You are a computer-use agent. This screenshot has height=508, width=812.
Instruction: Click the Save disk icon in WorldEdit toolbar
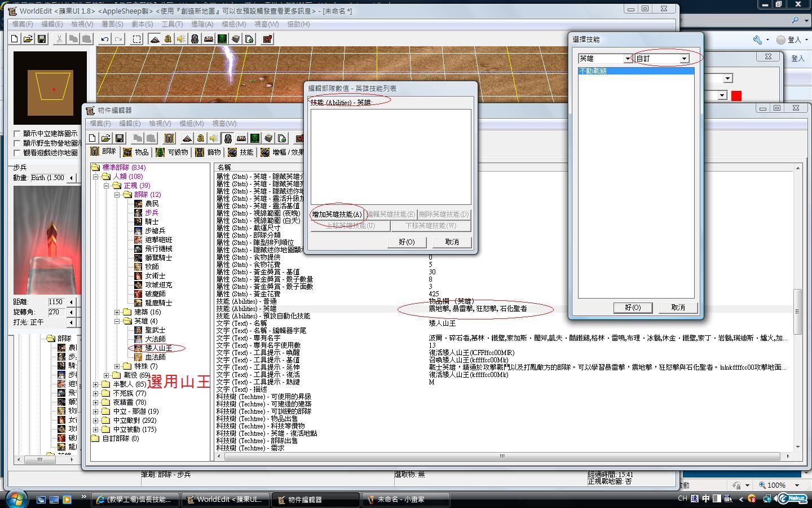coord(41,39)
